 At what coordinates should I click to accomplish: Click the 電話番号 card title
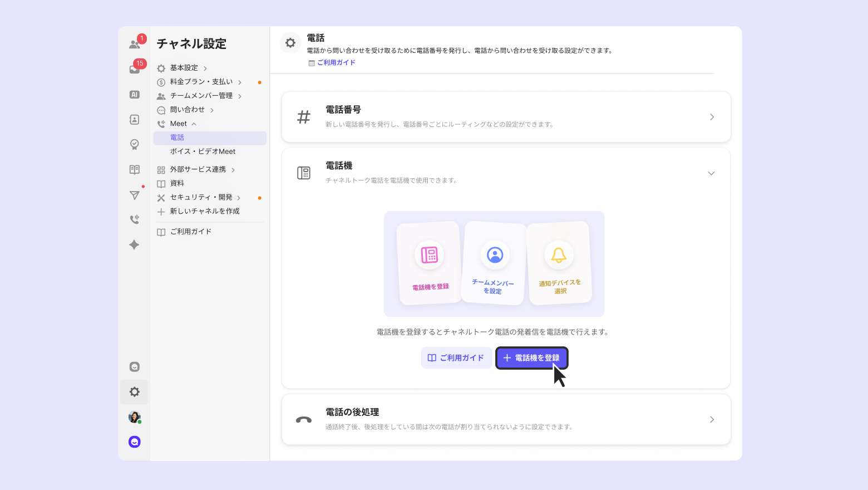point(343,110)
